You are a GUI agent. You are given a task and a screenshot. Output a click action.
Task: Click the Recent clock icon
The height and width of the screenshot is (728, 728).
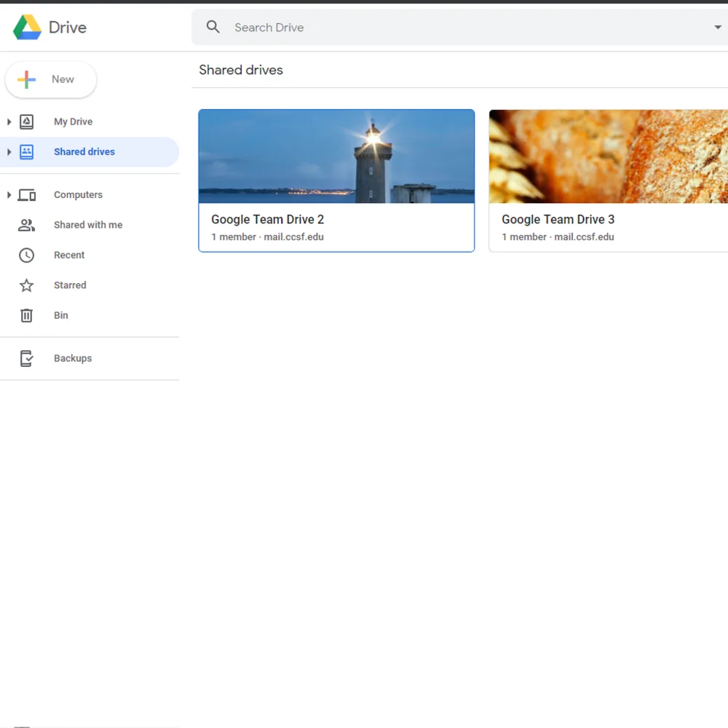[x=27, y=256]
